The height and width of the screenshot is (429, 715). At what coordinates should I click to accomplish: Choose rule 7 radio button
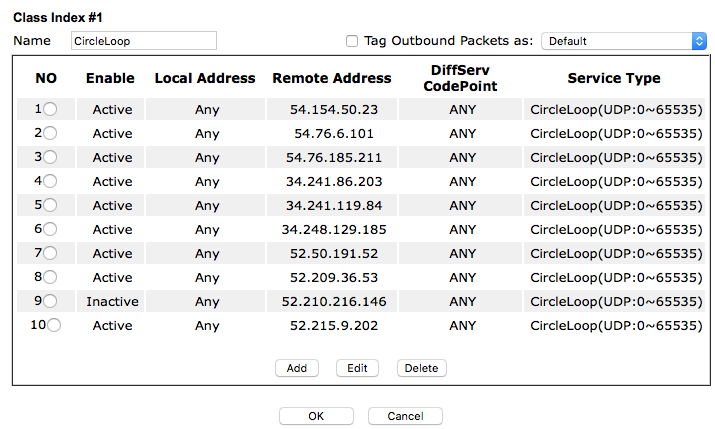[x=50, y=253]
